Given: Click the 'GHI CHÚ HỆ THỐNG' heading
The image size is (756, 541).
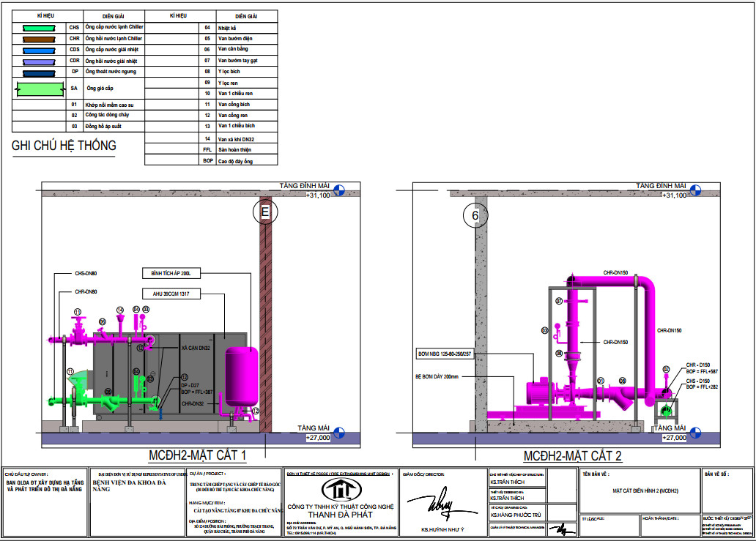Looking at the screenshot, I should coord(64,146).
